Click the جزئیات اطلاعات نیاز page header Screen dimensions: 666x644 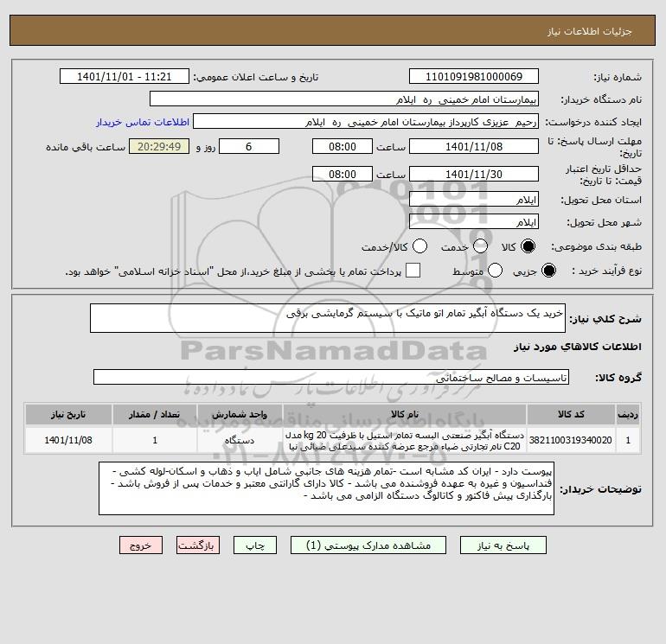pyautogui.click(x=590, y=31)
